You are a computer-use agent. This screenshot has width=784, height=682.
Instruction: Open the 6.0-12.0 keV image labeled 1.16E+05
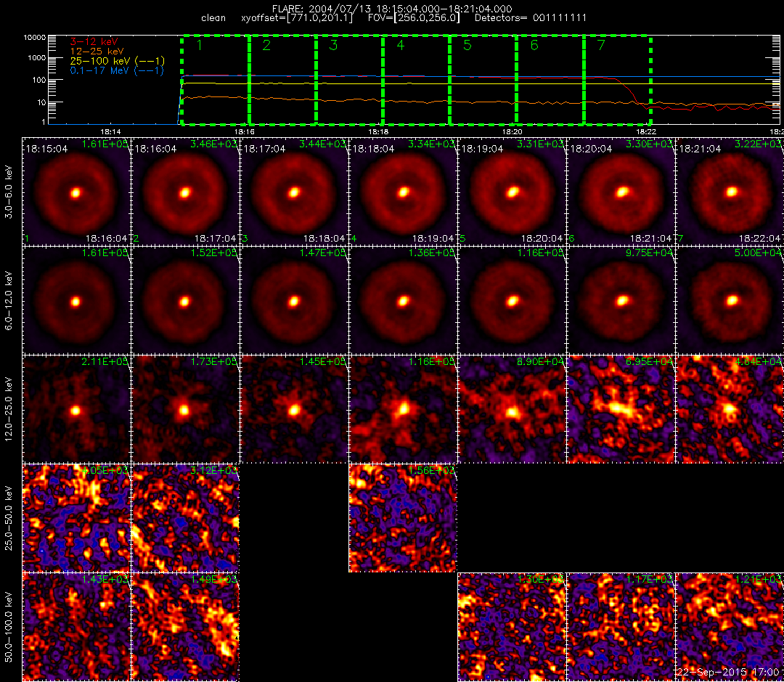point(512,301)
